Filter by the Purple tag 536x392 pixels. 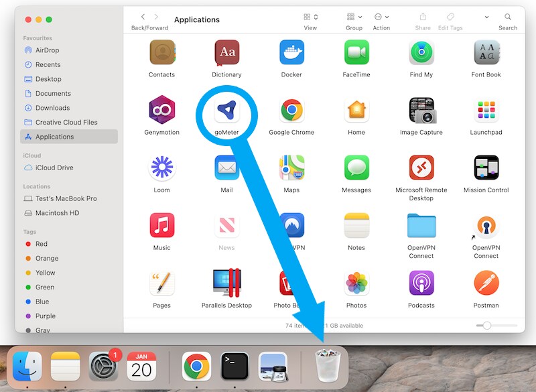coord(69,316)
